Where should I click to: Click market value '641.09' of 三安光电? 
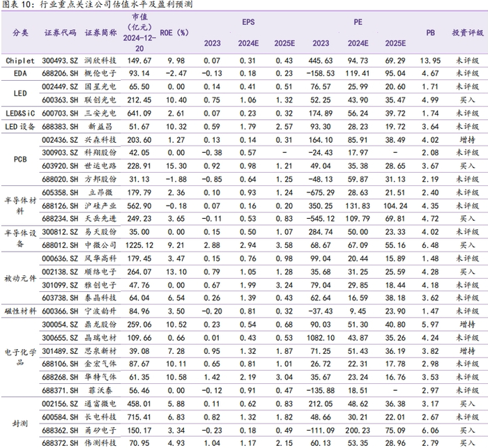click(139, 114)
